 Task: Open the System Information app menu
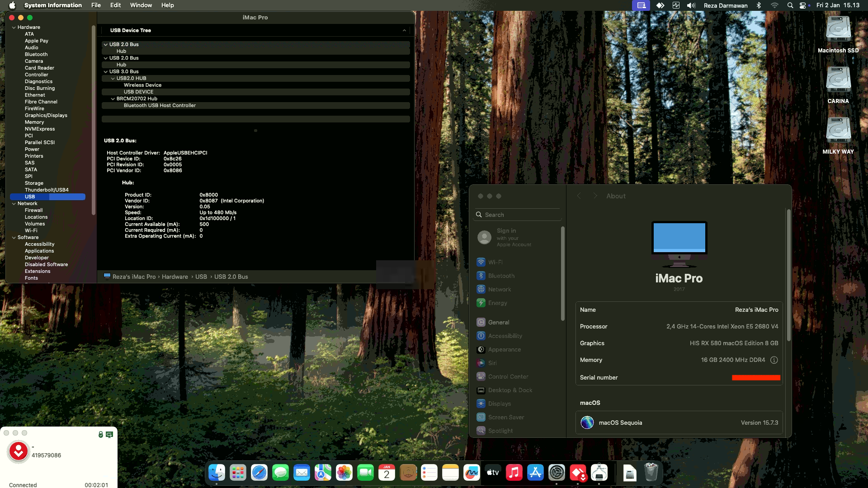(x=53, y=5)
